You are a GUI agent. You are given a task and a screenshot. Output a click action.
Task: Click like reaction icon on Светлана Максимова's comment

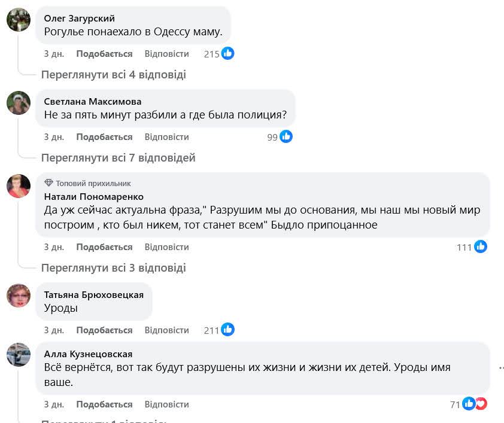pos(286,137)
